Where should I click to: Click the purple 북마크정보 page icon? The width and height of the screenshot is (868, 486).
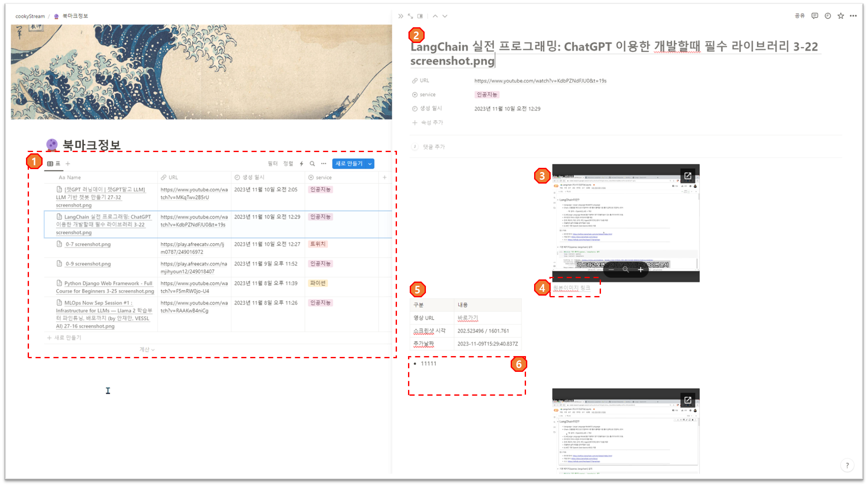(52, 145)
